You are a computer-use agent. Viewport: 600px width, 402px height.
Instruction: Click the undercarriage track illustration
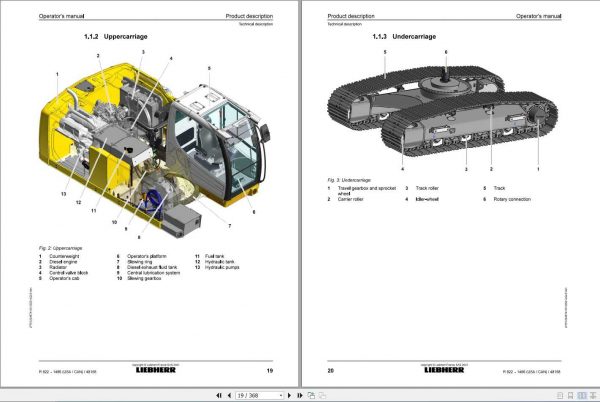coord(443,111)
